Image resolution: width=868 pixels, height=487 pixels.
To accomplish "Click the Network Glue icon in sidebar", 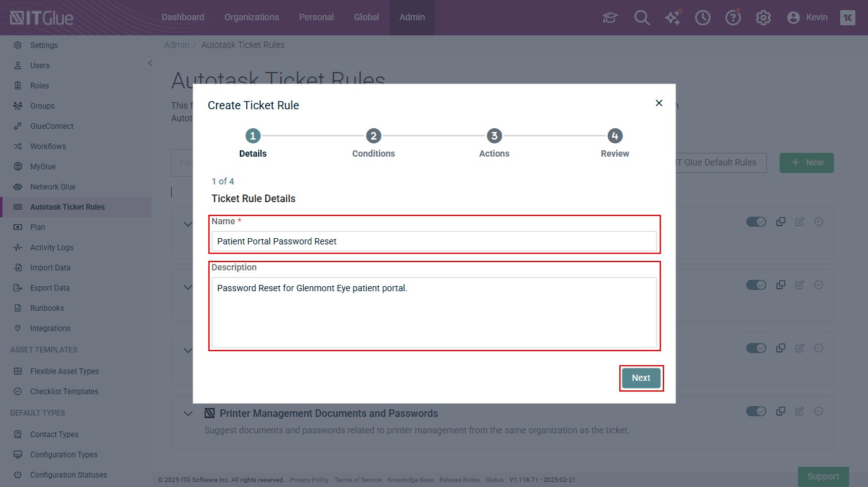I will 18,187.
